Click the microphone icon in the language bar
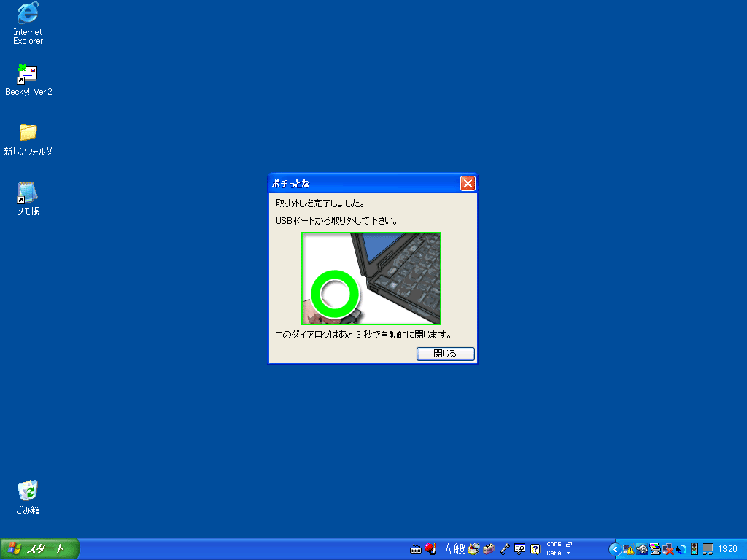The width and height of the screenshot is (747, 560). [x=504, y=549]
